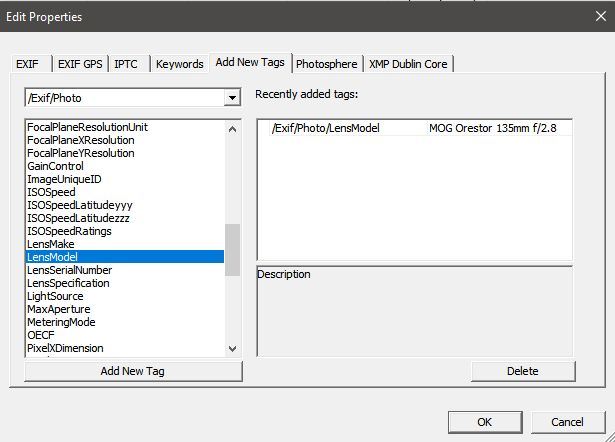Pick MeteringMode in the tag list

click(62, 322)
